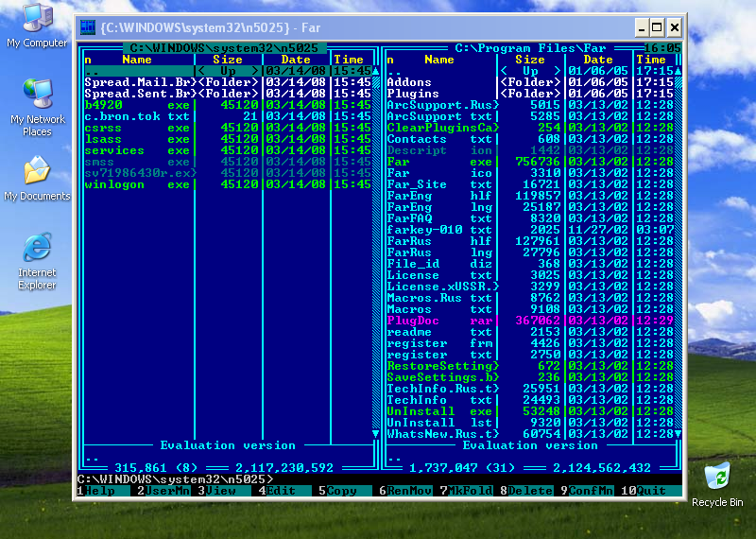Select register frm file
The width and height of the screenshot is (756, 539).
[x=530, y=343]
